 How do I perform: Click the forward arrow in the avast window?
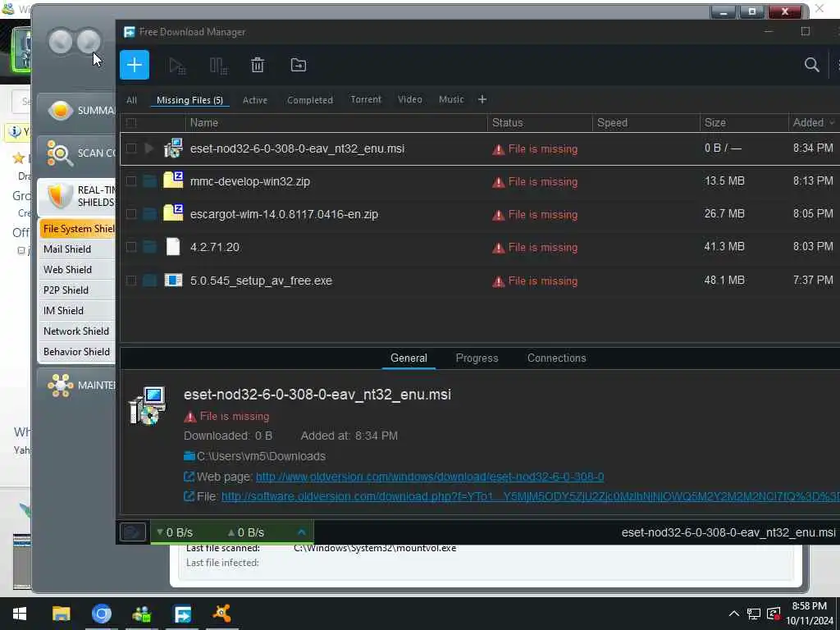[x=89, y=41]
